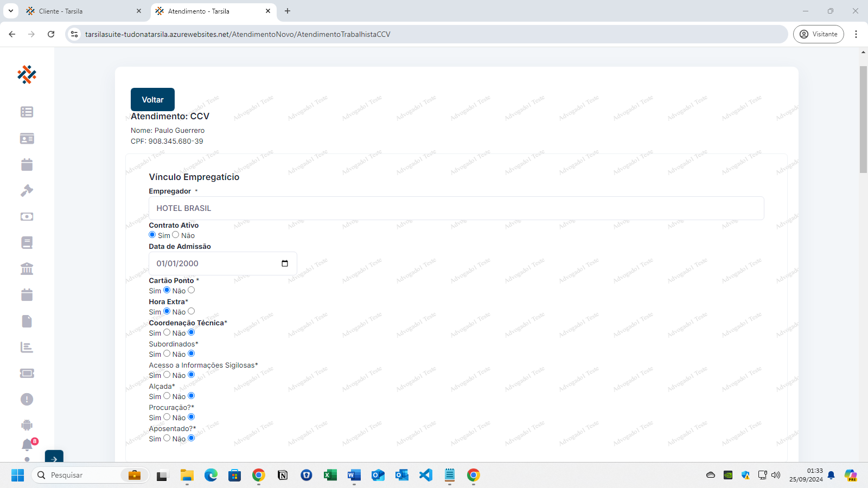The image size is (868, 488).
Task: Click the page vertical scrollbar thumb
Action: [863, 119]
